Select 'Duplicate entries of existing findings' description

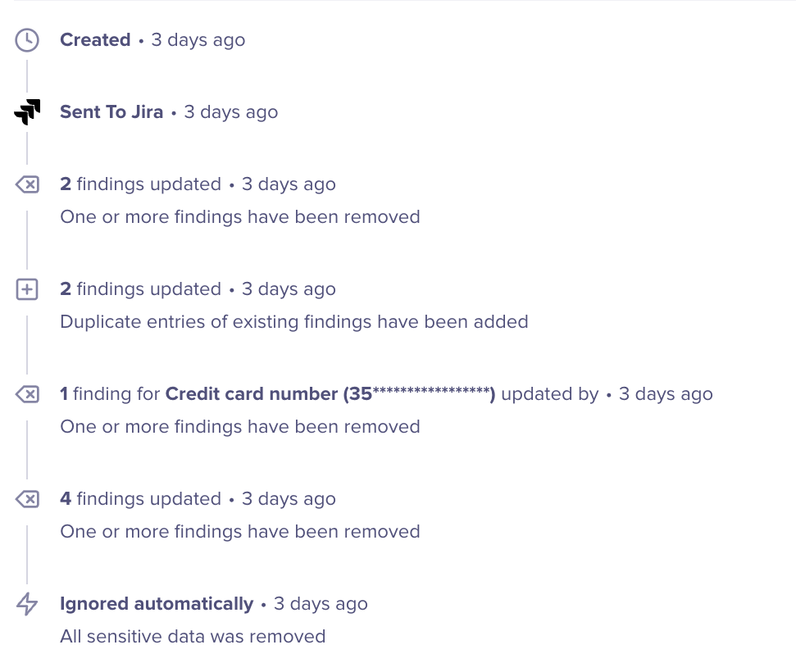293,322
